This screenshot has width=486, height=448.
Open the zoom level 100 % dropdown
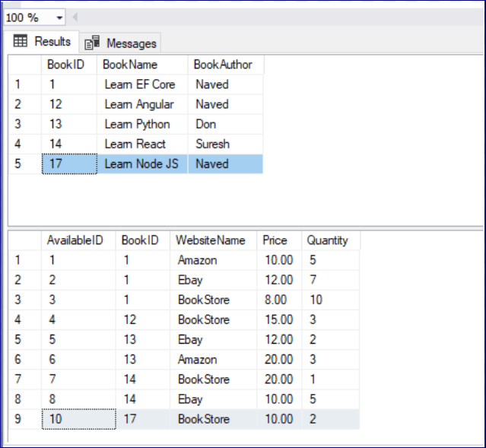pos(59,17)
